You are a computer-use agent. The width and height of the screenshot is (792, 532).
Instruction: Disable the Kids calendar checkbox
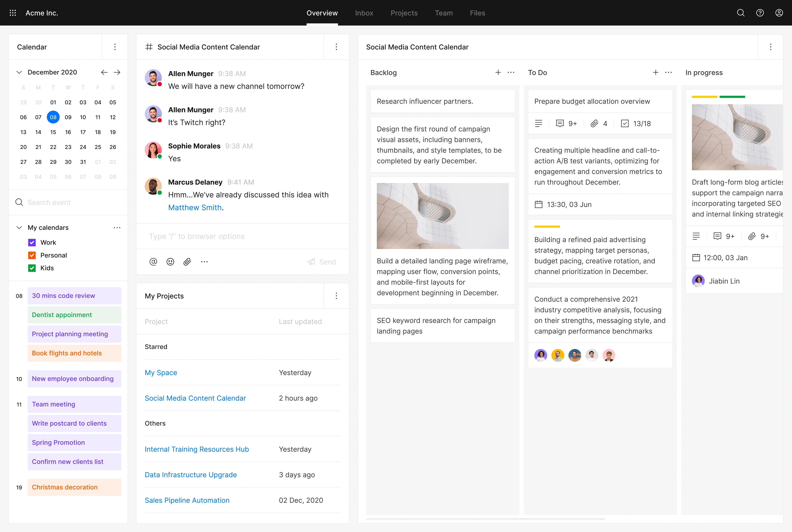coord(32,268)
